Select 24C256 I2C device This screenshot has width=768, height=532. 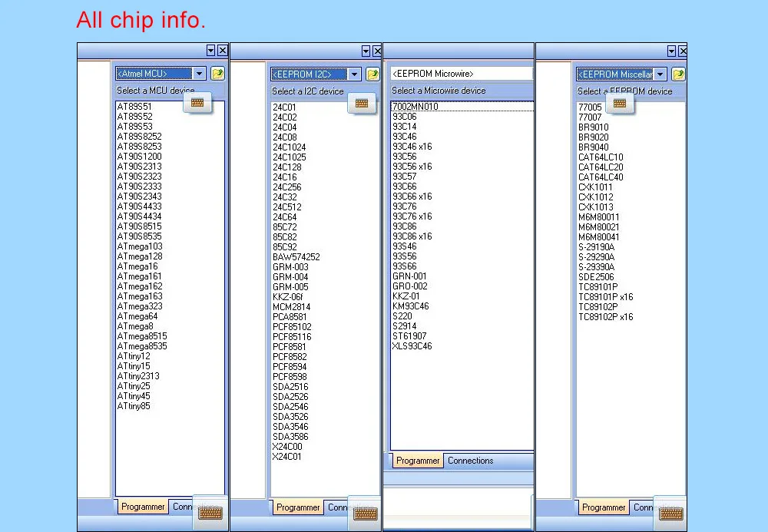(287, 187)
